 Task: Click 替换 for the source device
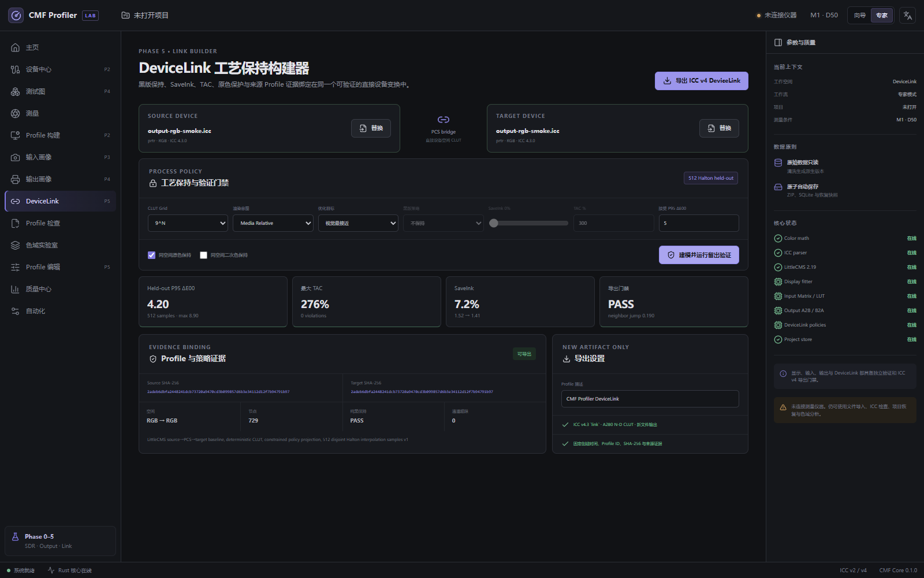tap(371, 128)
